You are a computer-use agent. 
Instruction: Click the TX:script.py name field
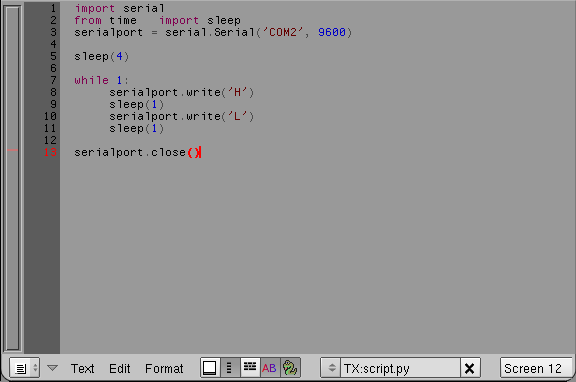tap(400, 368)
